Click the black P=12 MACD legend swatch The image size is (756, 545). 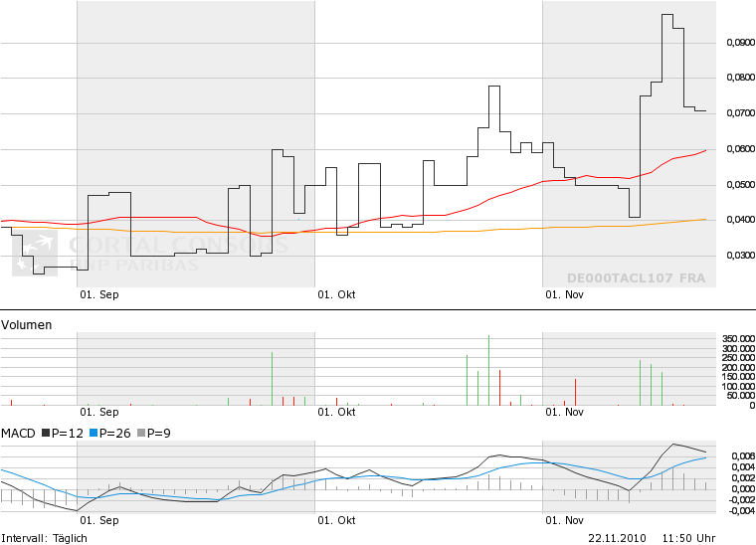click(x=45, y=435)
